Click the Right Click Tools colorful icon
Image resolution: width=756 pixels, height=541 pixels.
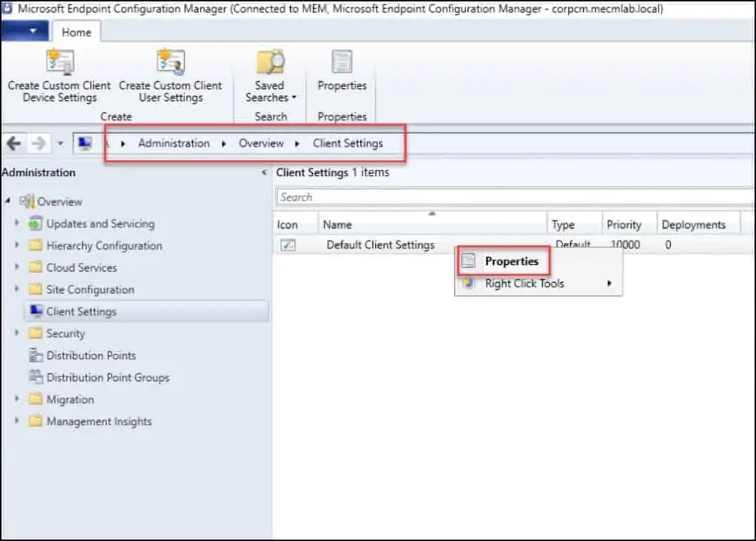pos(468,283)
